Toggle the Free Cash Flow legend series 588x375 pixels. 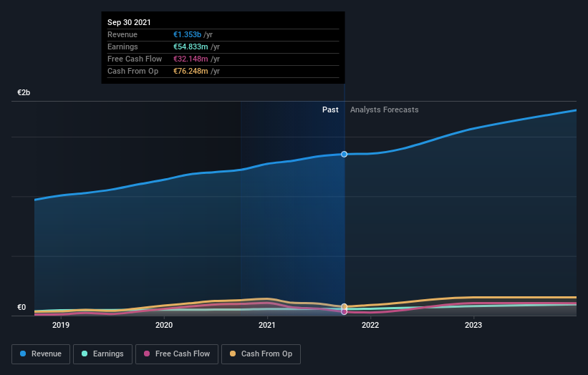177,354
